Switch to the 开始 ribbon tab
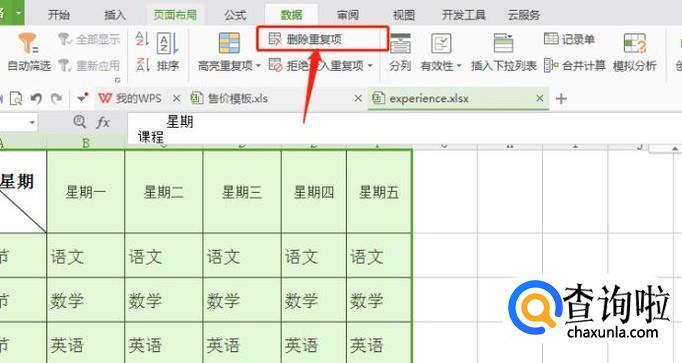This screenshot has height=363, width=682. (x=59, y=15)
